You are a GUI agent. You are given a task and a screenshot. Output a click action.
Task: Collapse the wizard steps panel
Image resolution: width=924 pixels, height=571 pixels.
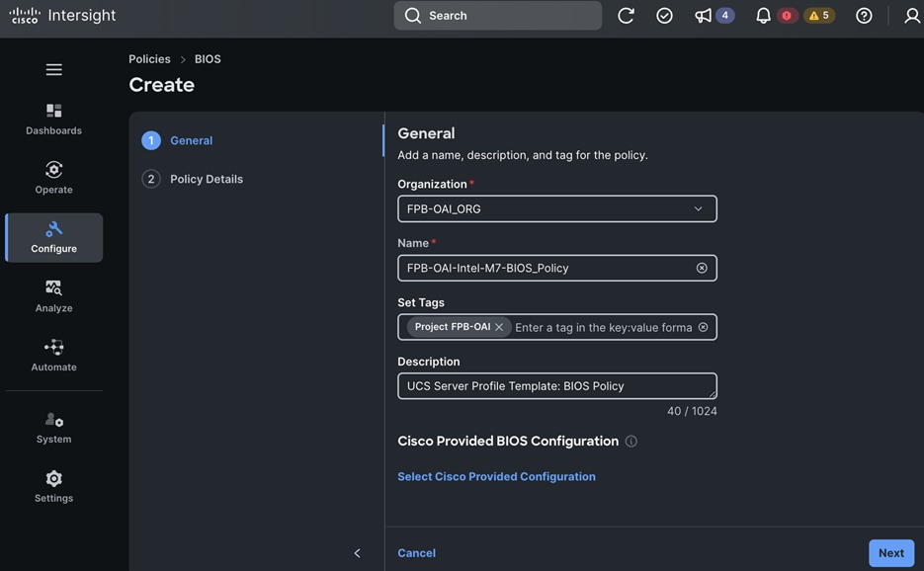[357, 553]
